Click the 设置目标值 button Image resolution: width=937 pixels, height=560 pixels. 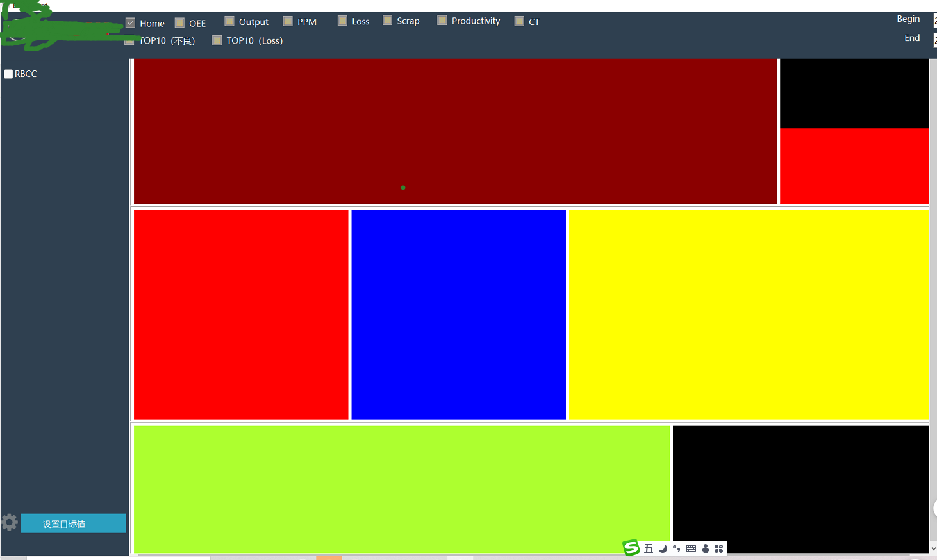[72, 523]
